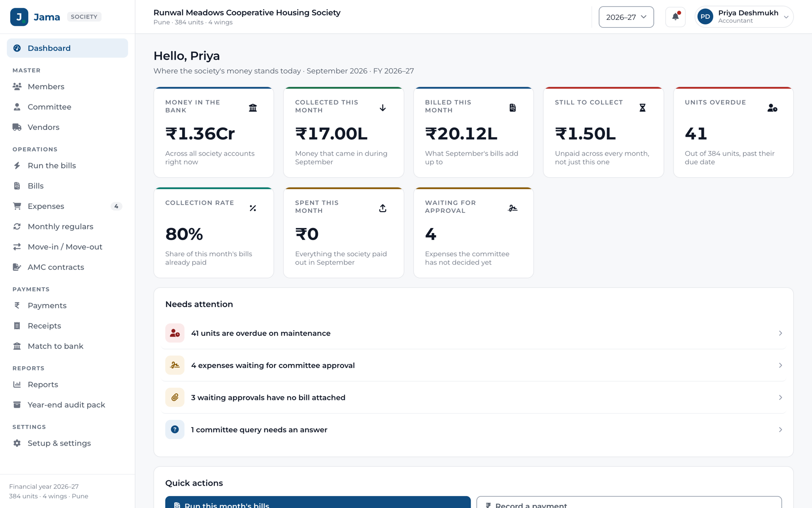Click the Expenses count badge showing 4

pyautogui.click(x=116, y=206)
